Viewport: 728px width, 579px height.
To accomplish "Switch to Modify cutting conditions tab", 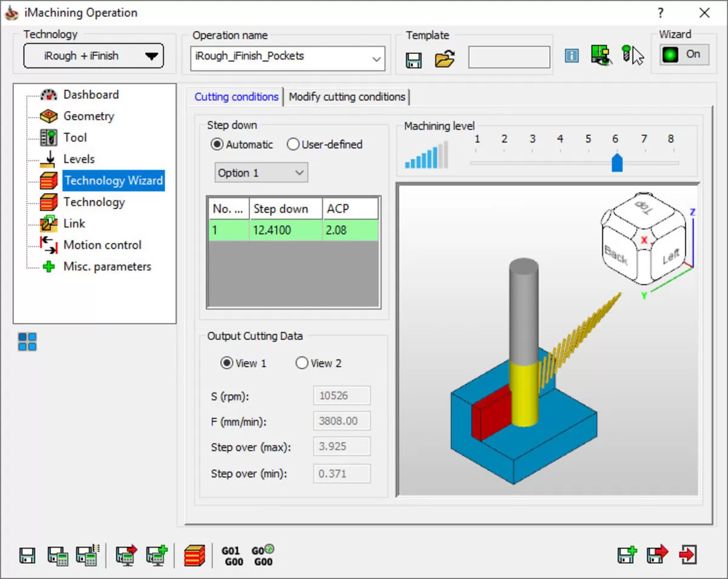I will click(347, 96).
